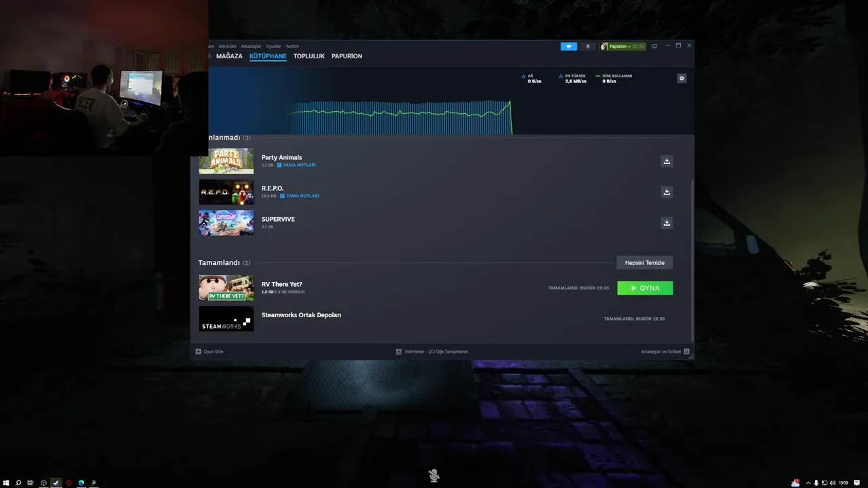
Task: Click the R.E.P.O. game thumbnail
Action: [x=226, y=192]
